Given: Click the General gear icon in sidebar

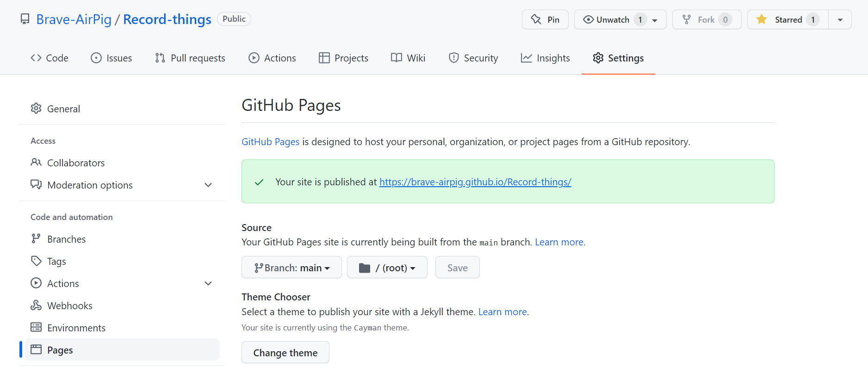Looking at the screenshot, I should pos(36,108).
